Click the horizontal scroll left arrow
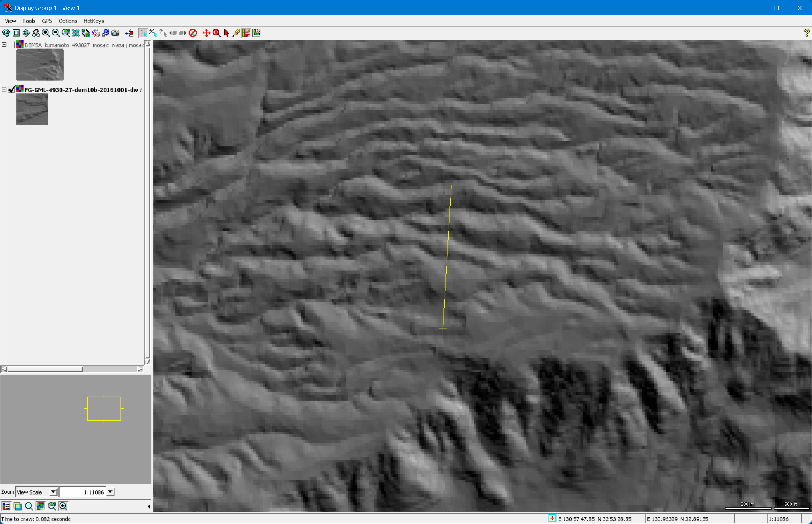Viewport: 812px width, 524px height. tap(4, 369)
